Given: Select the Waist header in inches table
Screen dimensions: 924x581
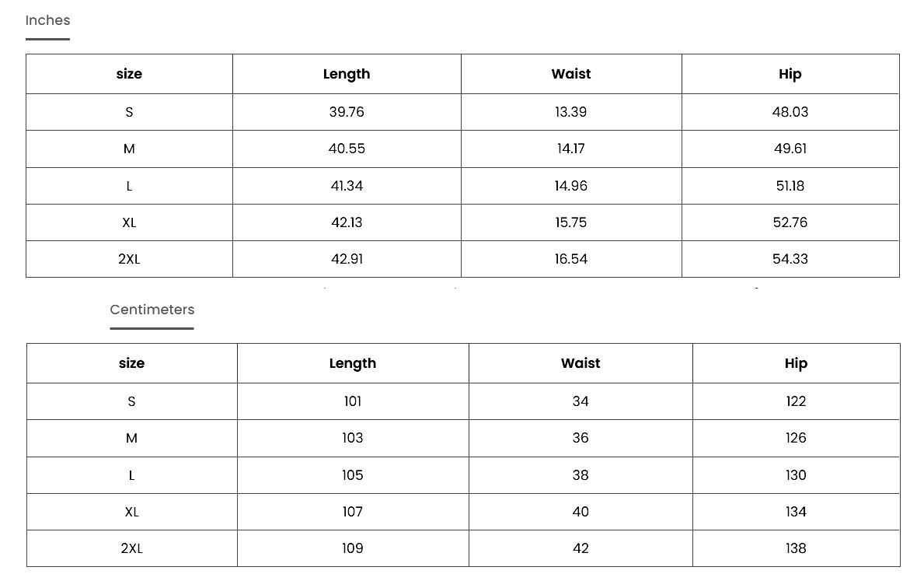Looking at the screenshot, I should coord(571,74).
